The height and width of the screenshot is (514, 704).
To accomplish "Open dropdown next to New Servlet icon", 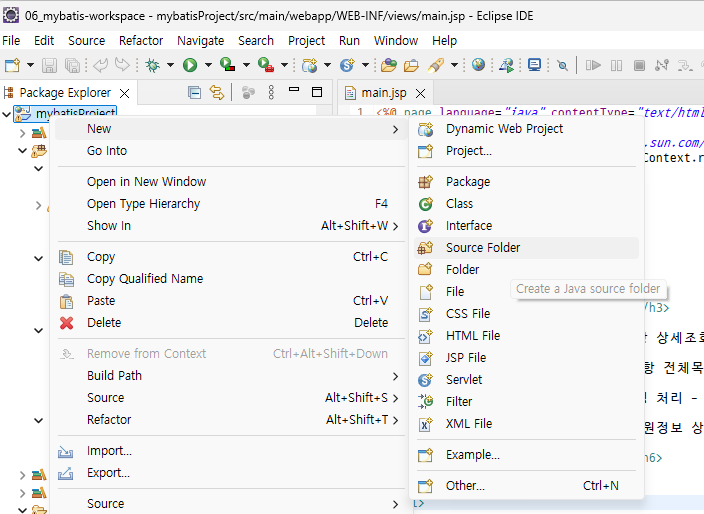I will (x=365, y=66).
